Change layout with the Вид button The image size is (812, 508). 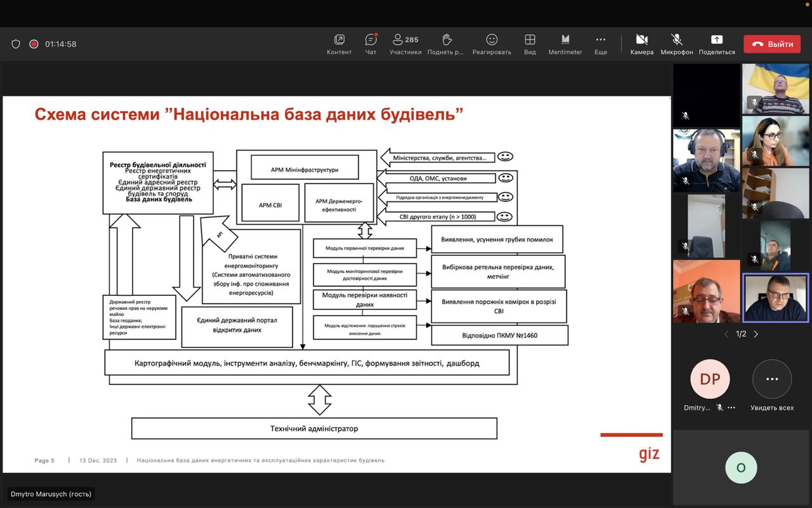530,44
